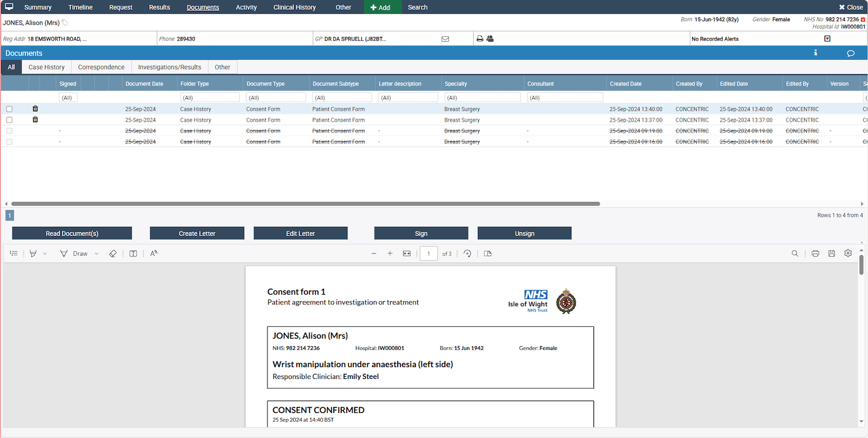Expand the No Recorded Alerts dropdown
This screenshot has height=438, width=868.
pyautogui.click(x=827, y=39)
